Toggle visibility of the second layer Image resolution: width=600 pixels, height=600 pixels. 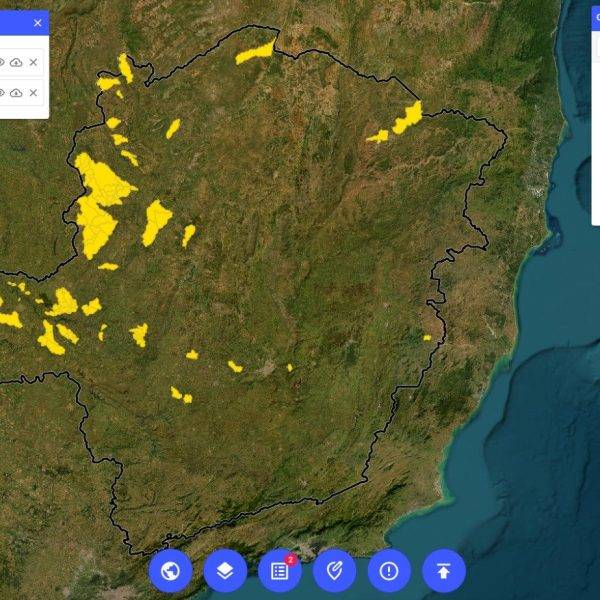tap(2, 93)
